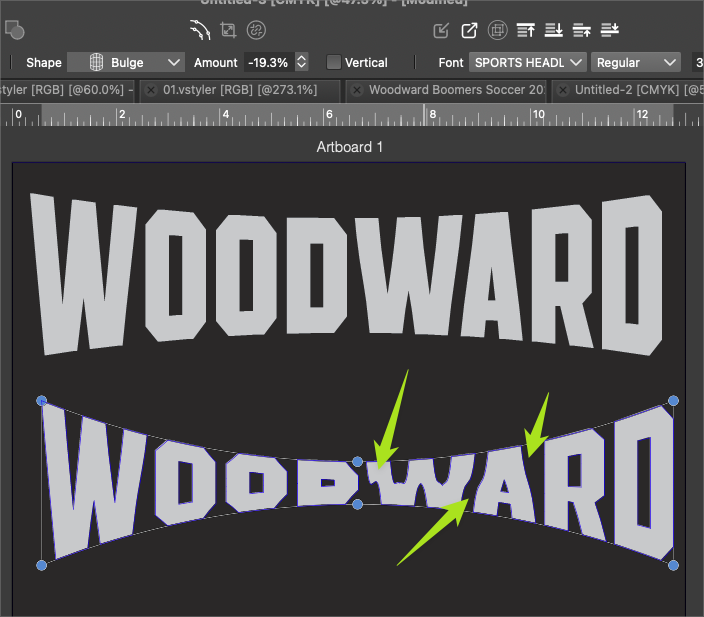Click the circular link icon

tap(256, 30)
